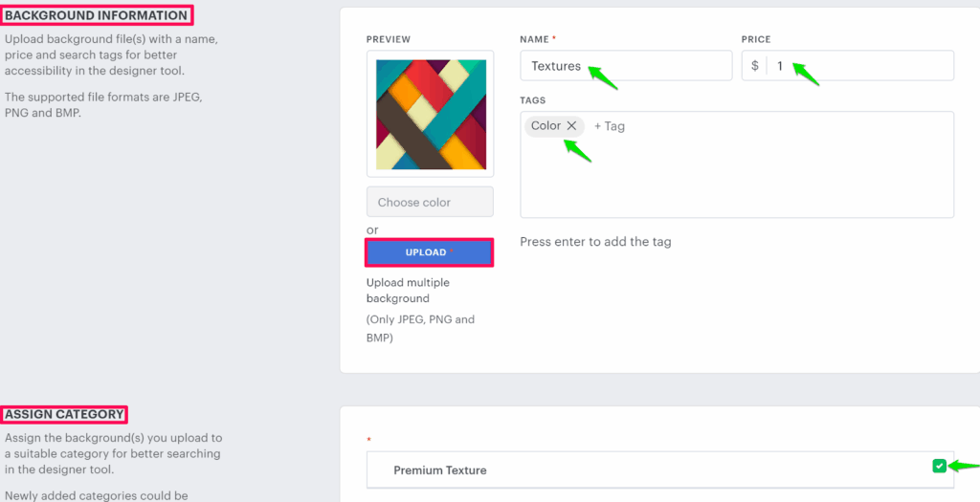The height and width of the screenshot is (502, 980).
Task: Click the PRICE field label
Action: [756, 39]
